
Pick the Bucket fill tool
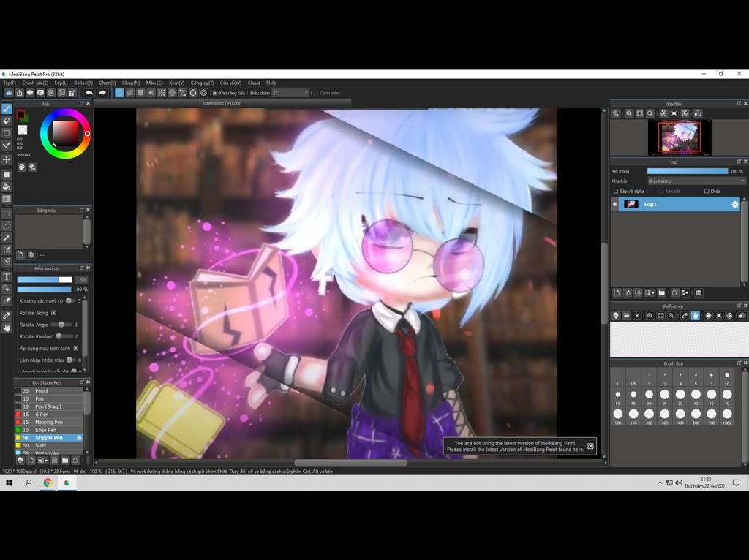click(7, 186)
